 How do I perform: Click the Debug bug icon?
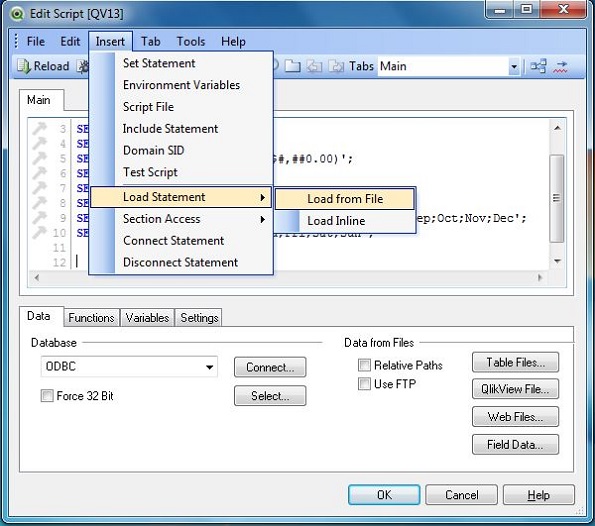[83, 66]
